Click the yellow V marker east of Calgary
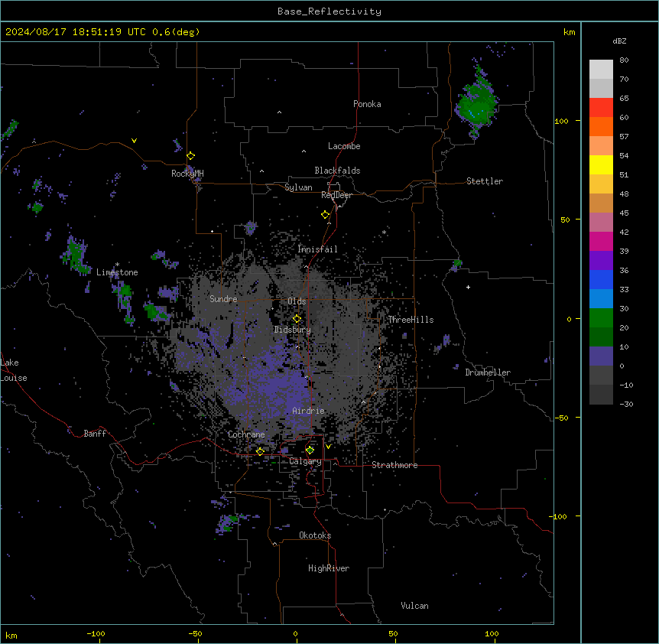Viewport: 659px width, 644px height. tap(328, 447)
